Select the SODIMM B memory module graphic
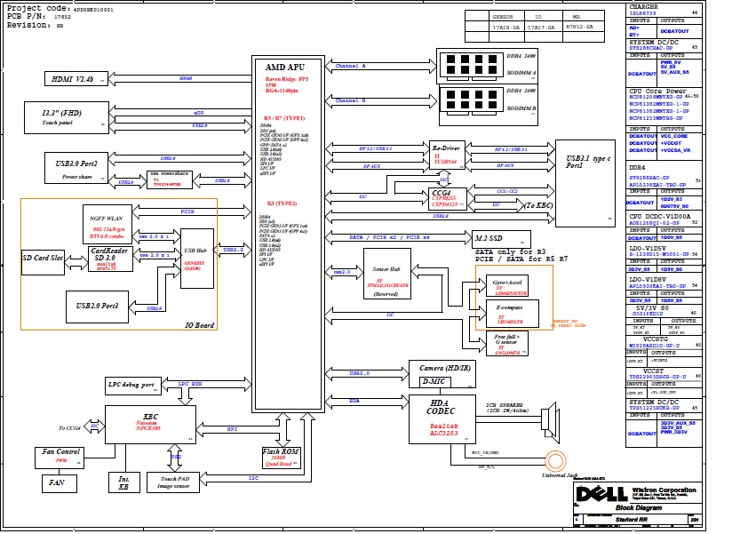The height and width of the screenshot is (534, 756). [x=472, y=100]
